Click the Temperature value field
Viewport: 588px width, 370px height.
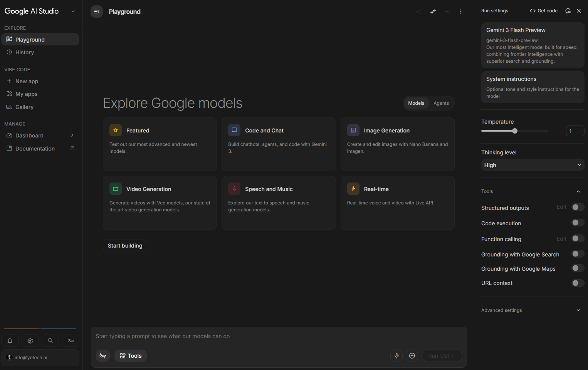(575, 131)
